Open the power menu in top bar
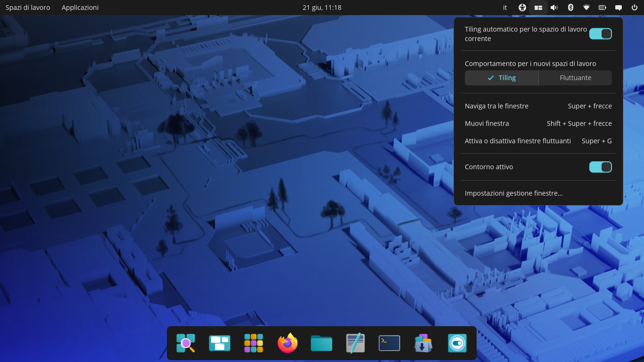The height and width of the screenshot is (362, 644). 634,8
